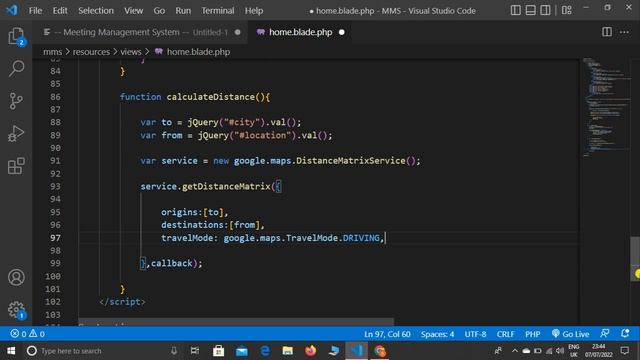Click line number 93 in gutter
Screen dimensions: 640x360
(55, 186)
